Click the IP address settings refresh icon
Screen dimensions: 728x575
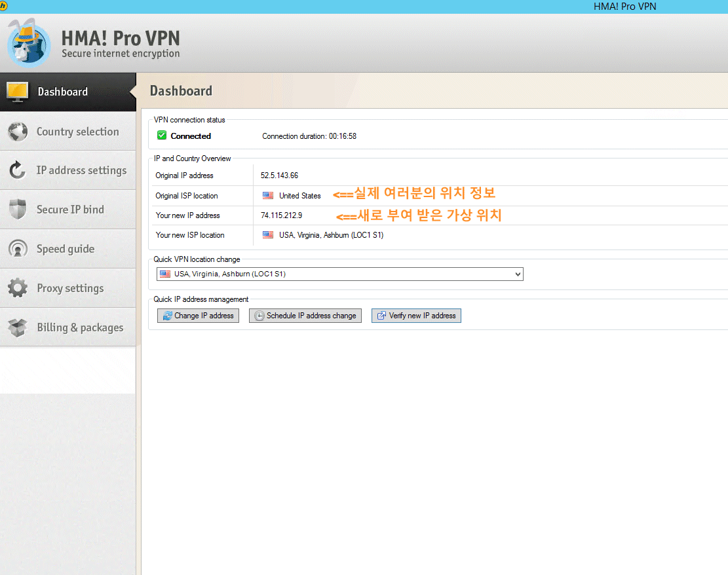click(x=18, y=171)
